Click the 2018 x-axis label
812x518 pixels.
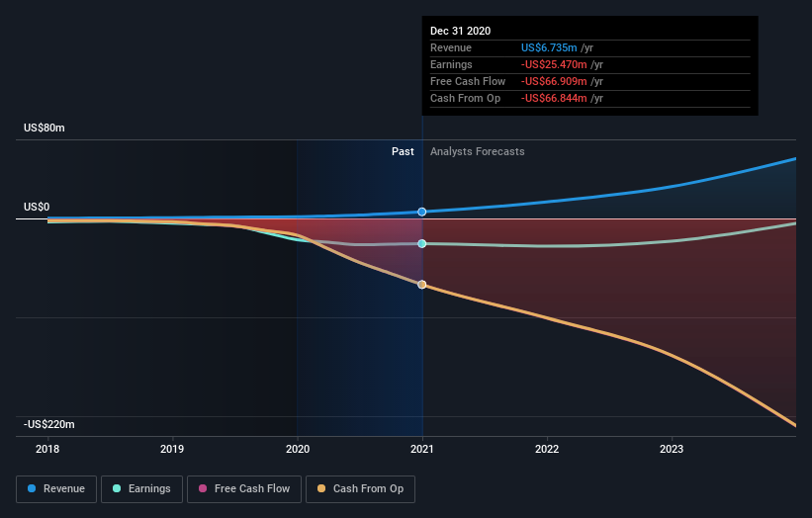[47, 449]
